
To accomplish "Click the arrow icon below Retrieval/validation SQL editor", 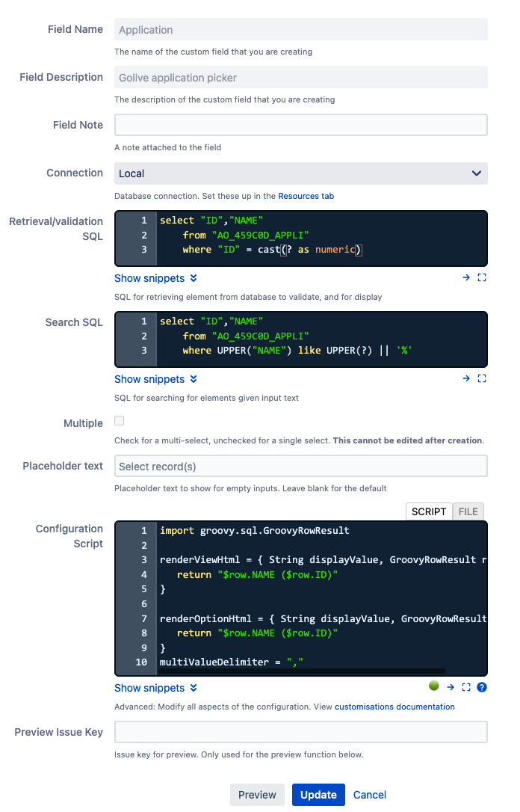I will pos(466,277).
